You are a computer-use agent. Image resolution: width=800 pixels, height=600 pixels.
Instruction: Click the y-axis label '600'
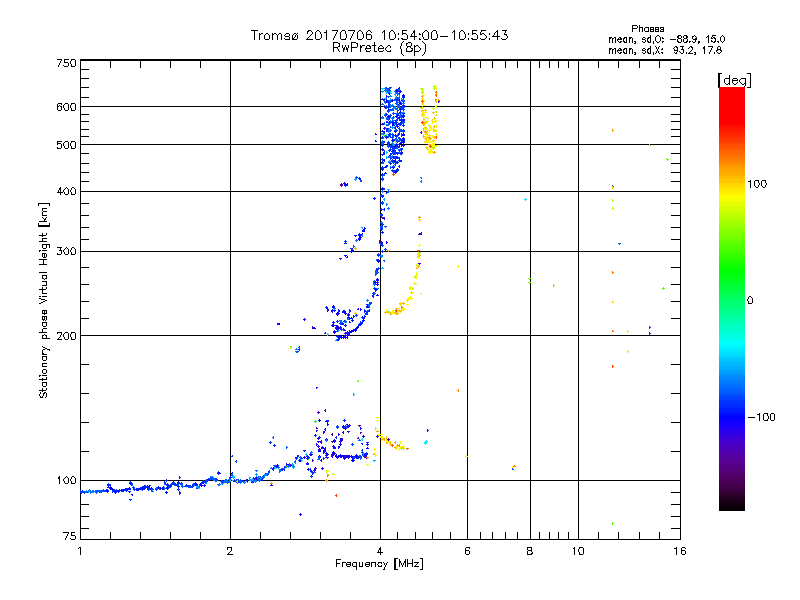click(x=66, y=107)
